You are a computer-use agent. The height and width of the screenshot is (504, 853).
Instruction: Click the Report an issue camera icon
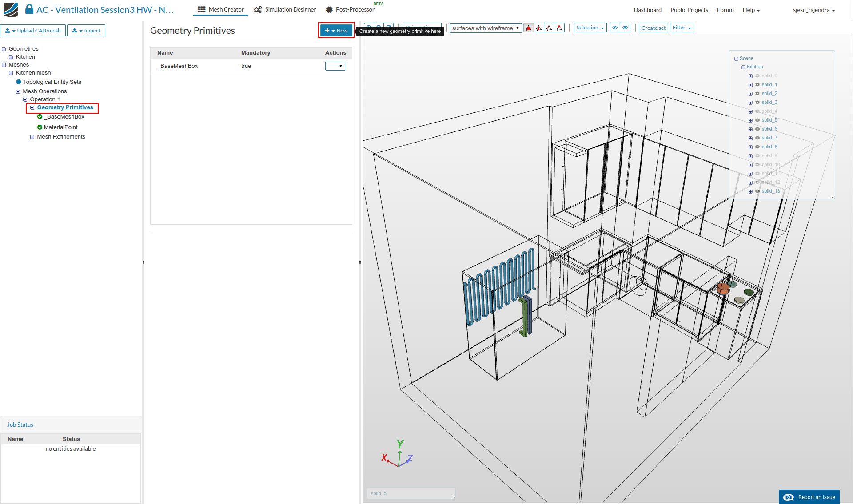[789, 497]
